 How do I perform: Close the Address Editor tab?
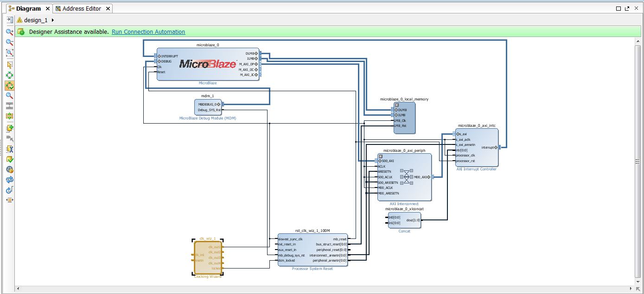point(108,8)
